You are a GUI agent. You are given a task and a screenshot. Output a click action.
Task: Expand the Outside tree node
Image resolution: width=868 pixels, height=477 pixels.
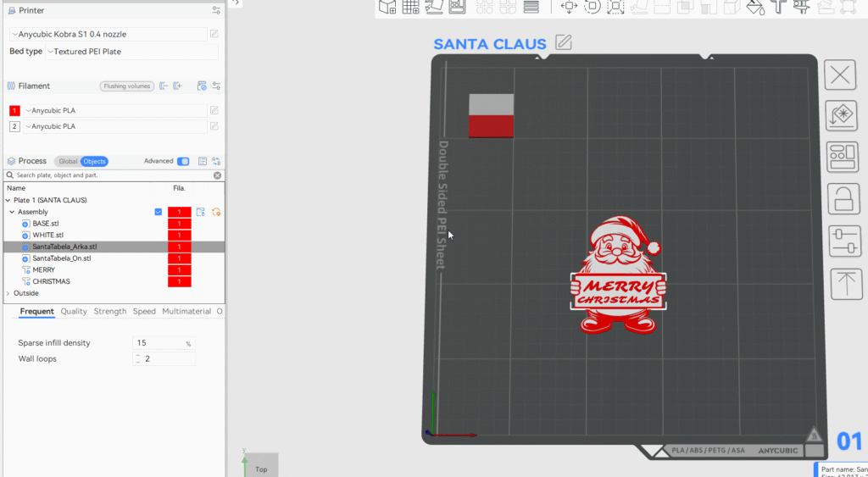[8, 293]
